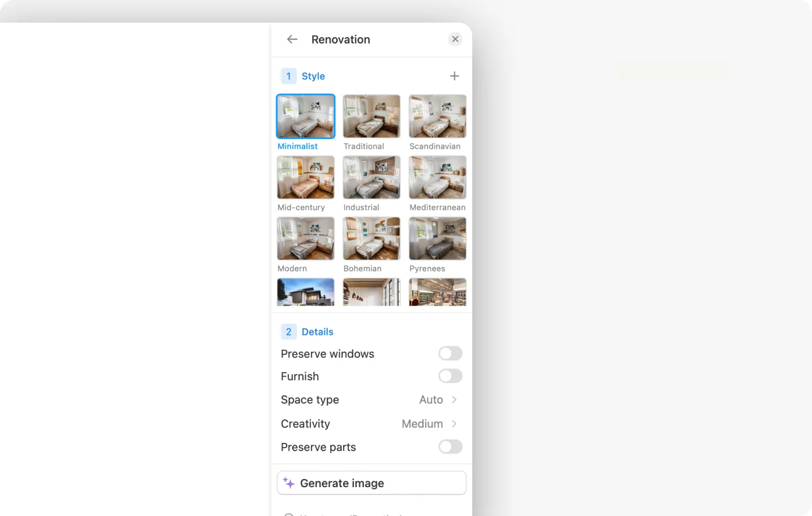This screenshot has width=812, height=516.
Task: Click the step 1 number badge
Action: [288, 76]
